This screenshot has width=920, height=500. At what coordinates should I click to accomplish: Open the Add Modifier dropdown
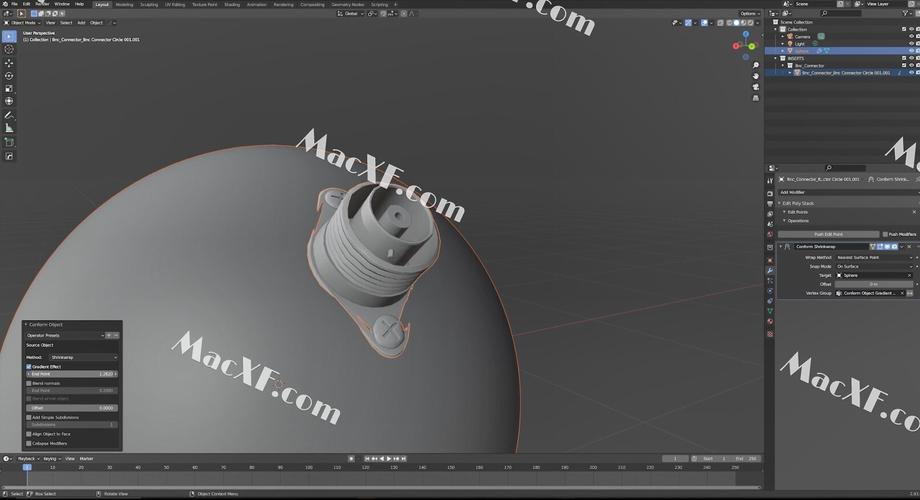tap(848, 192)
